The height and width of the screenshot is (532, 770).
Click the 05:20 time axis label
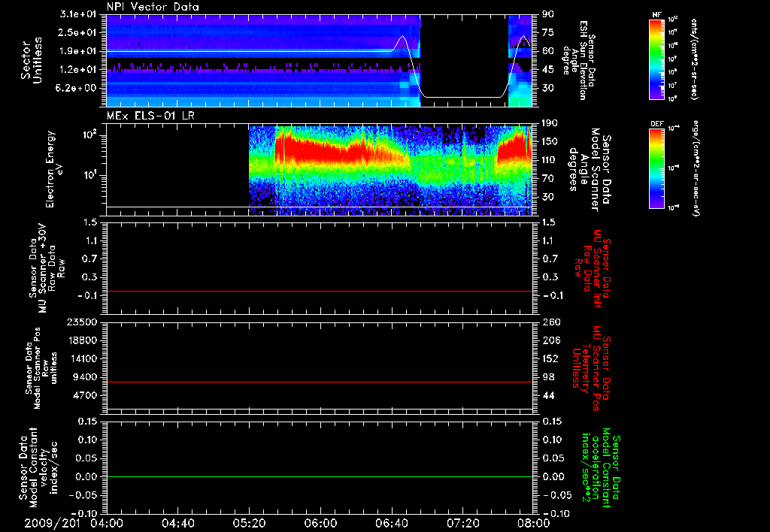(x=249, y=524)
